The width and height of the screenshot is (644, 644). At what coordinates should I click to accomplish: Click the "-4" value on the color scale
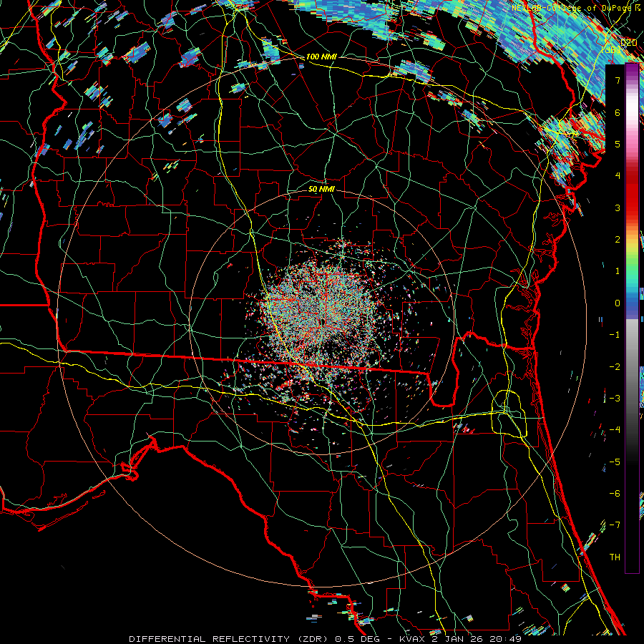click(615, 430)
